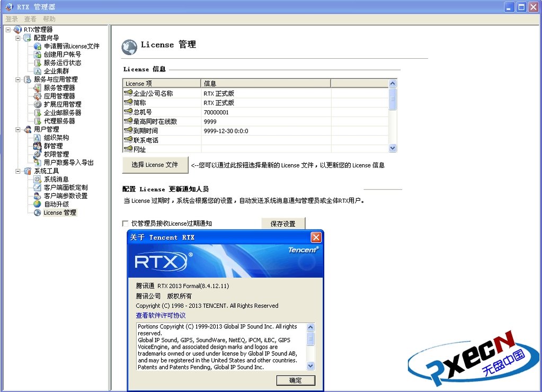Collapse the 配置向导 tree node

tap(18, 38)
